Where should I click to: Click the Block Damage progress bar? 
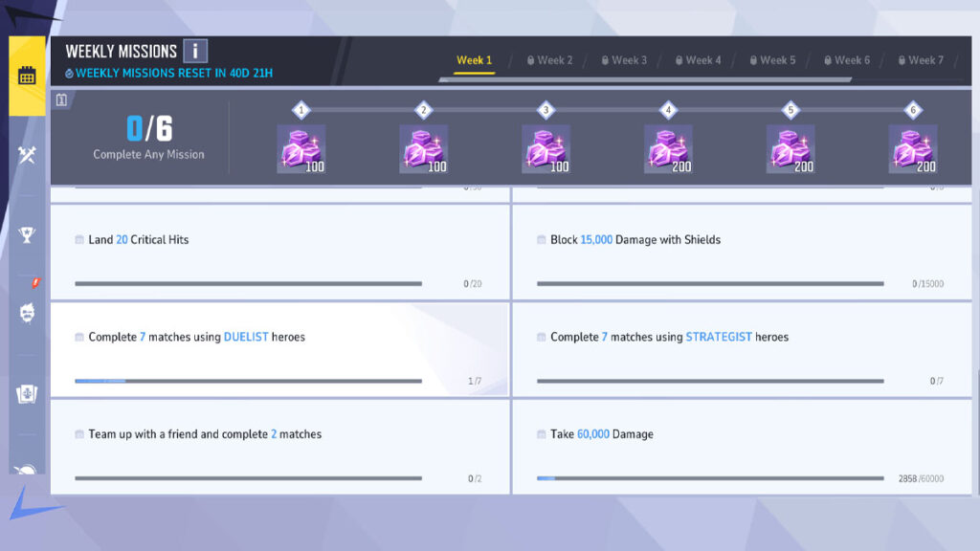[x=710, y=283]
